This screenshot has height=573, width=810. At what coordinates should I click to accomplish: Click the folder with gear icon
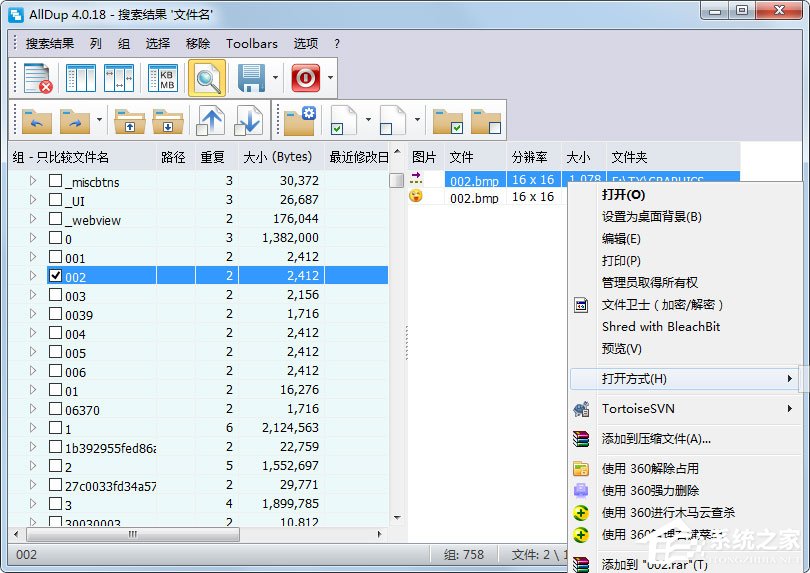(x=298, y=121)
